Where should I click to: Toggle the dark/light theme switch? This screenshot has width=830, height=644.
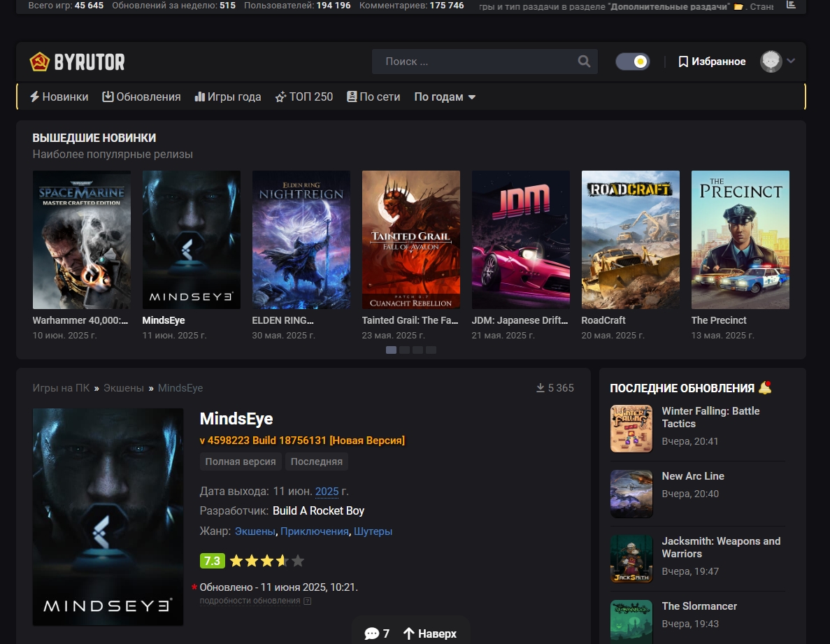pos(633,62)
